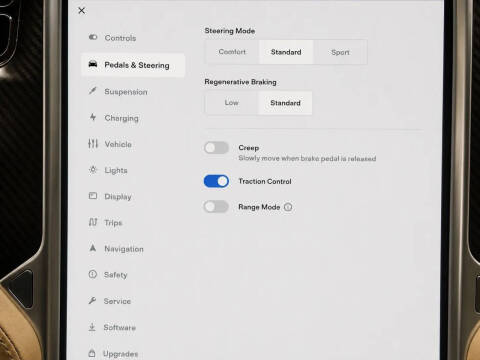Click the Navigation arrow icon

93,248
